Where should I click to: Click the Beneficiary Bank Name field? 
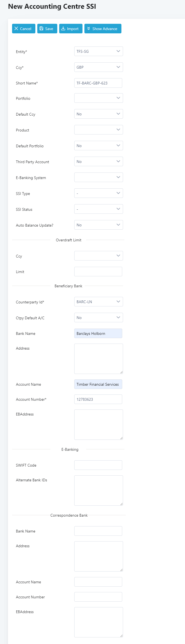point(98,333)
